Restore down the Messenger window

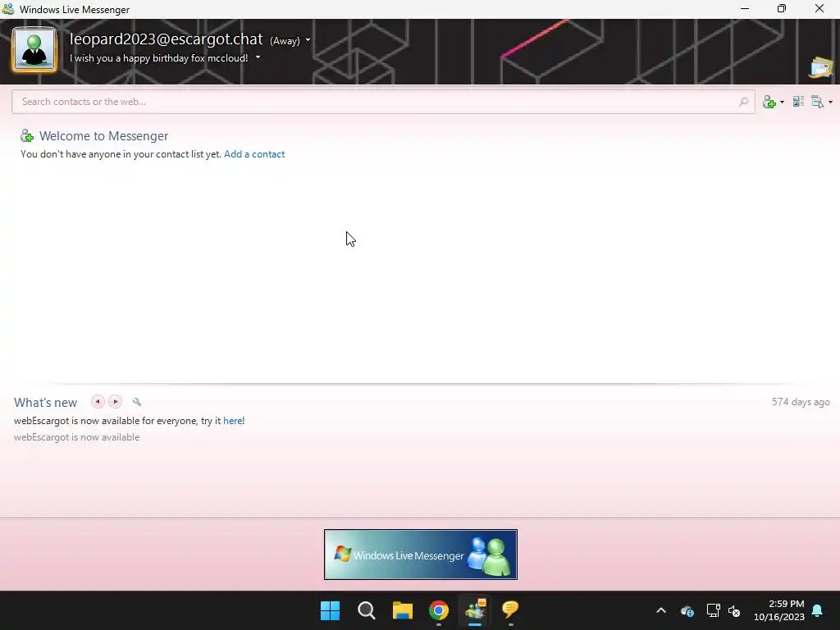tap(782, 8)
